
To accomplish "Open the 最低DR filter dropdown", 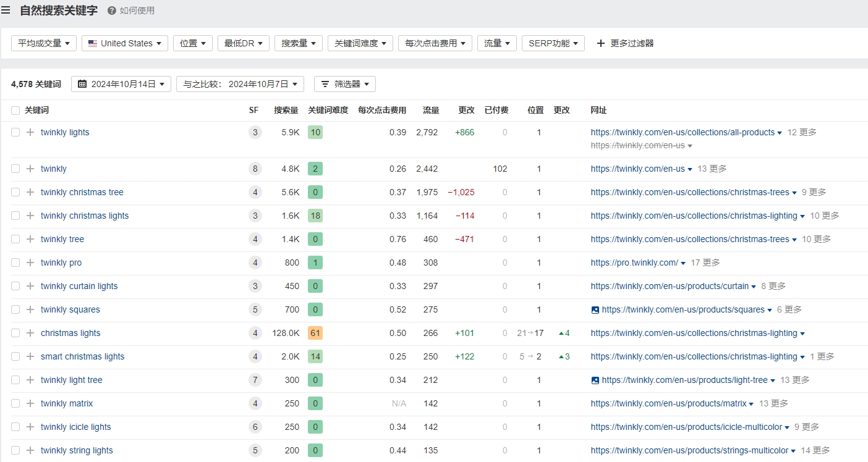I will pyautogui.click(x=244, y=43).
